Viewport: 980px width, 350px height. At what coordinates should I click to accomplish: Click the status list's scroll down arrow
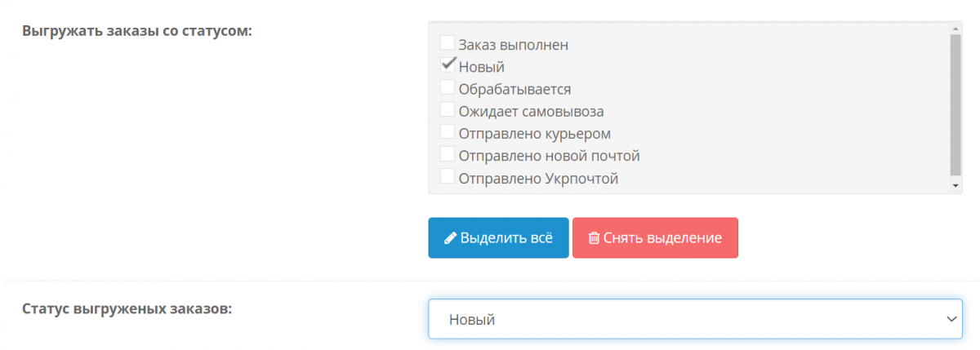click(x=956, y=187)
